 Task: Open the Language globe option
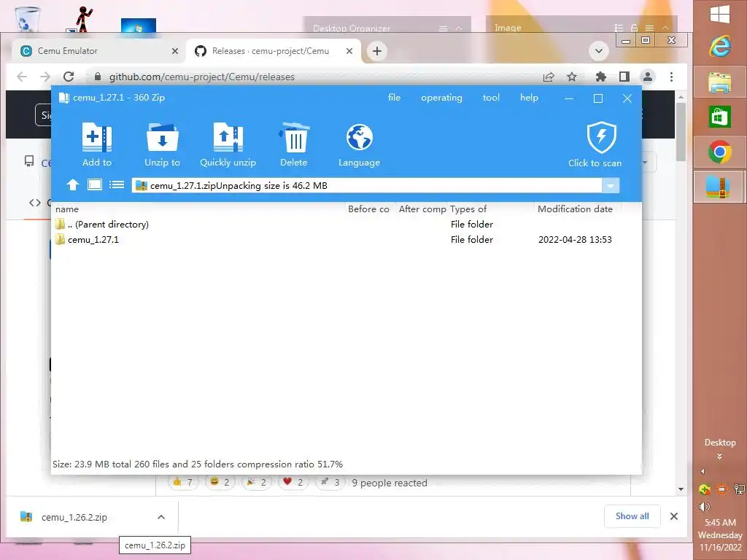point(359,145)
